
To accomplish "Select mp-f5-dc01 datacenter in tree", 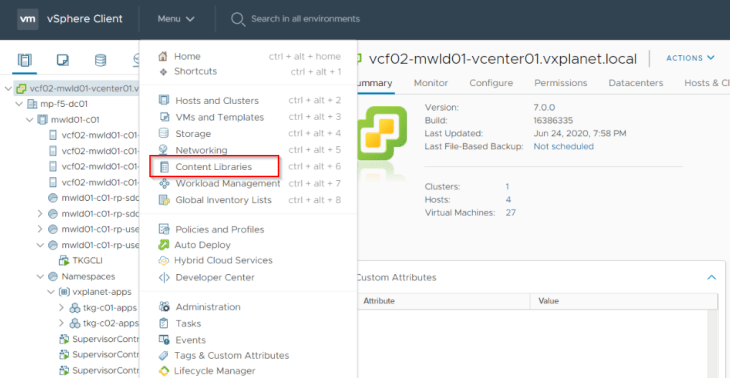I will pyautogui.click(x=63, y=103).
